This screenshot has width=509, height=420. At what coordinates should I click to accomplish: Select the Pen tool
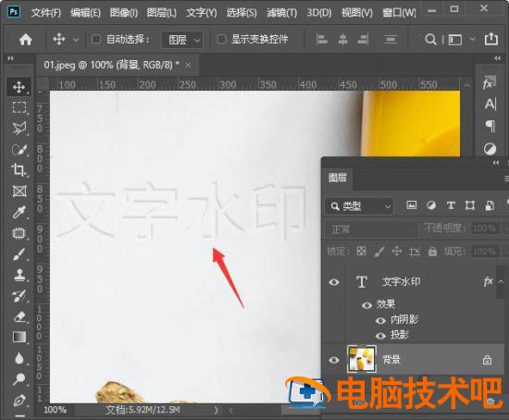pyautogui.click(x=19, y=400)
